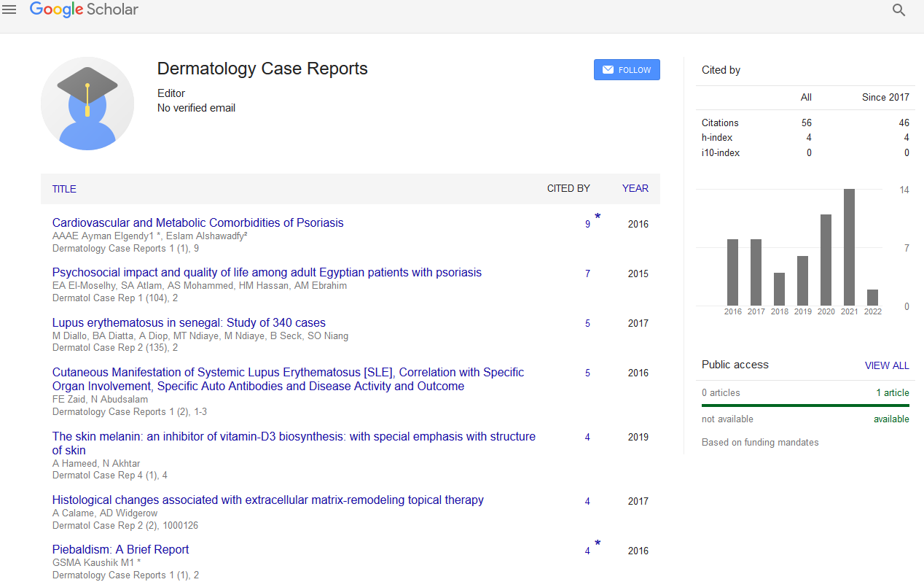Viewport: 924px width, 582px height.
Task: Open the Piebaldism: A Brief Report article
Action: click(120, 550)
